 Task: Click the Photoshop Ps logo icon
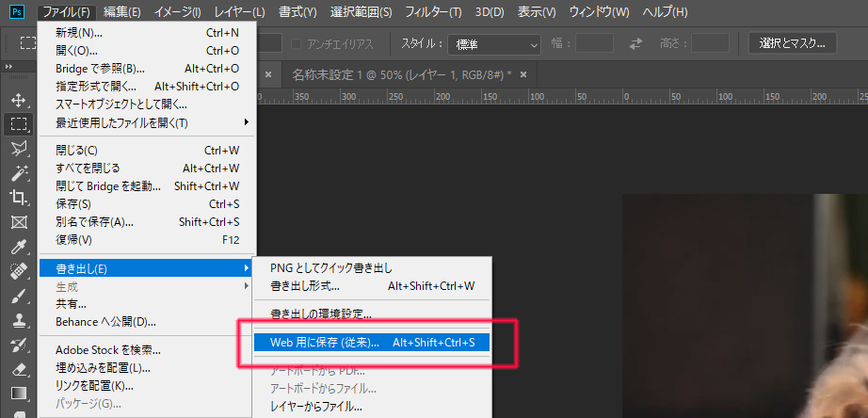coord(18,11)
